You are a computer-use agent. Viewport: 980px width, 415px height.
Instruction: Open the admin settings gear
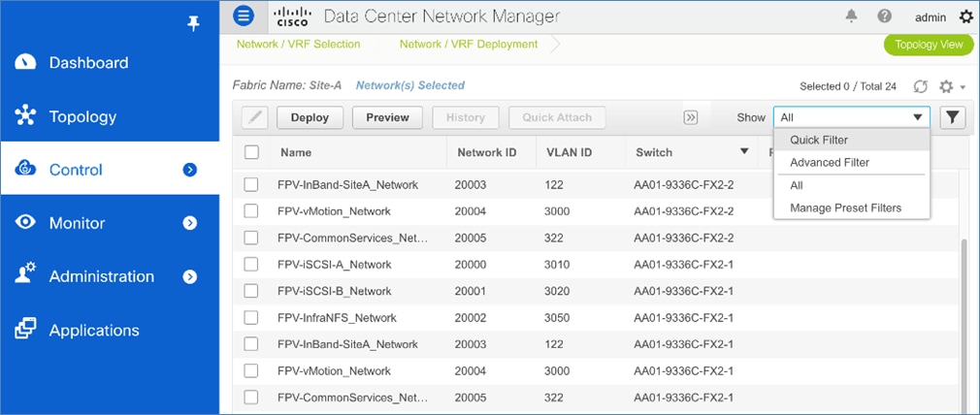pos(965,16)
